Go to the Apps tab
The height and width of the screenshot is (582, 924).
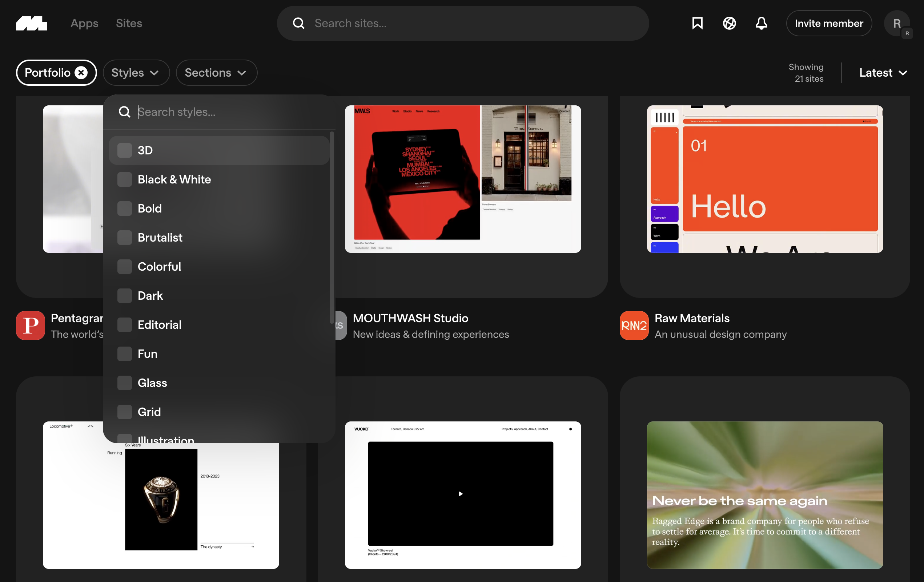tap(84, 23)
